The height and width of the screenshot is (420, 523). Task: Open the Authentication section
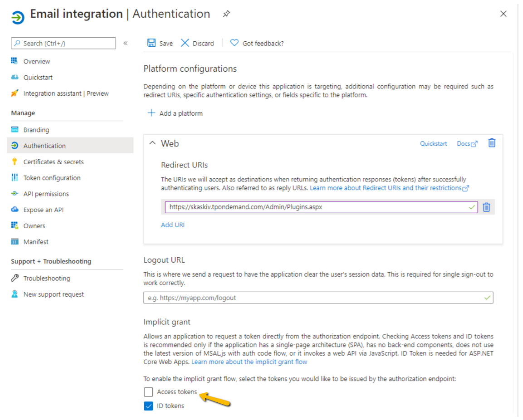pyautogui.click(x=45, y=146)
